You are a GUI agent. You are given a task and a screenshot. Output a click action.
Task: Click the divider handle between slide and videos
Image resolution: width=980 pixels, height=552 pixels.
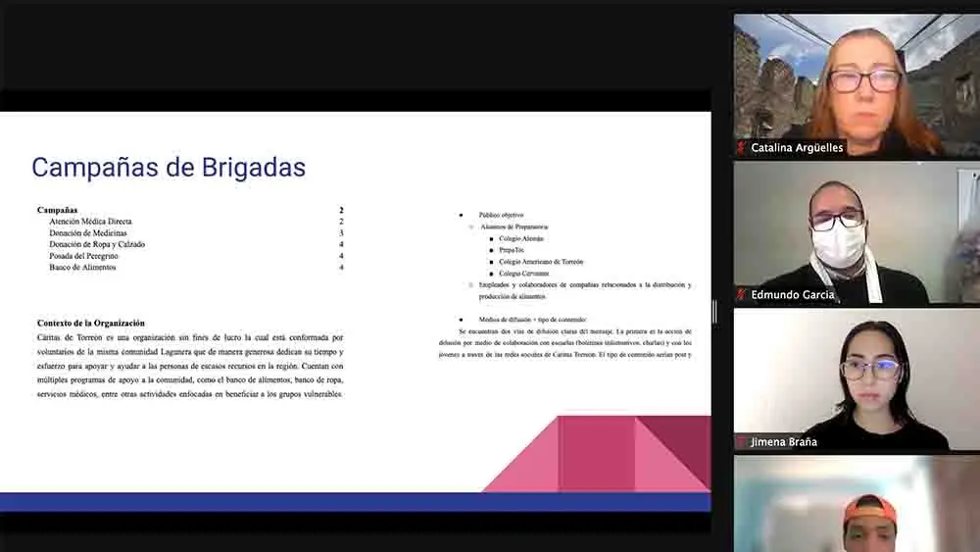tap(713, 312)
